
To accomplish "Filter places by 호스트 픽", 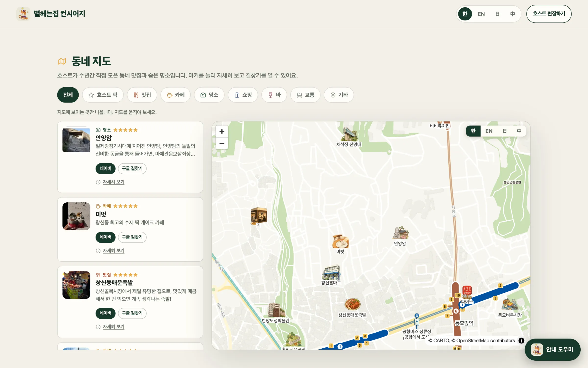I will [x=103, y=95].
